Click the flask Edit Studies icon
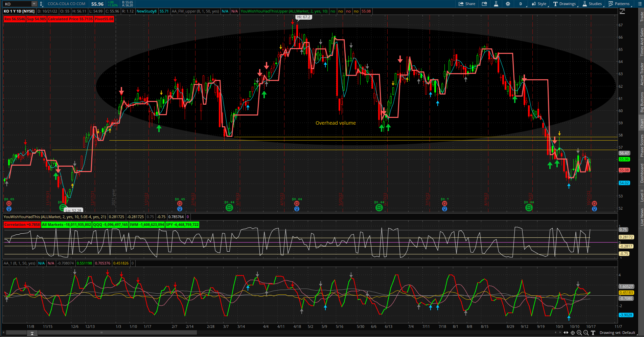 click(496, 4)
